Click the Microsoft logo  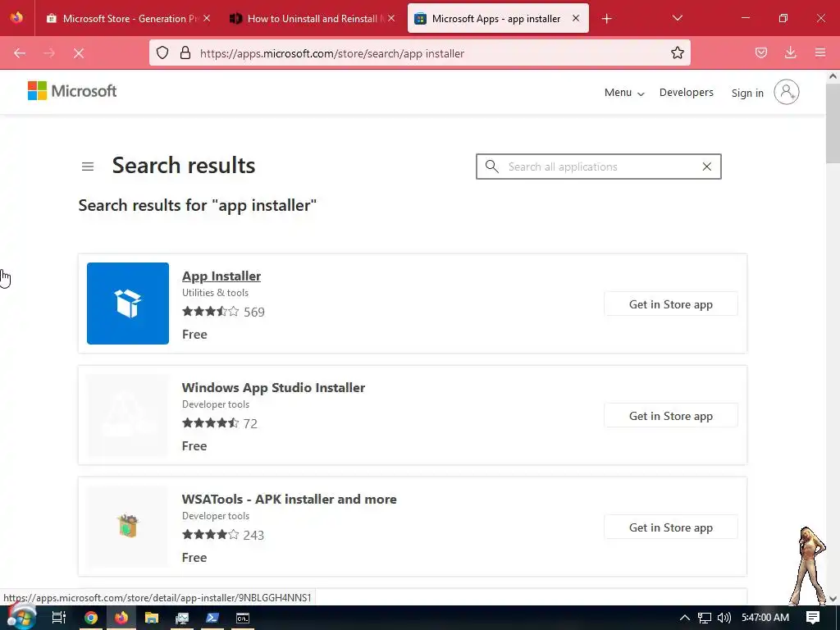(72, 91)
